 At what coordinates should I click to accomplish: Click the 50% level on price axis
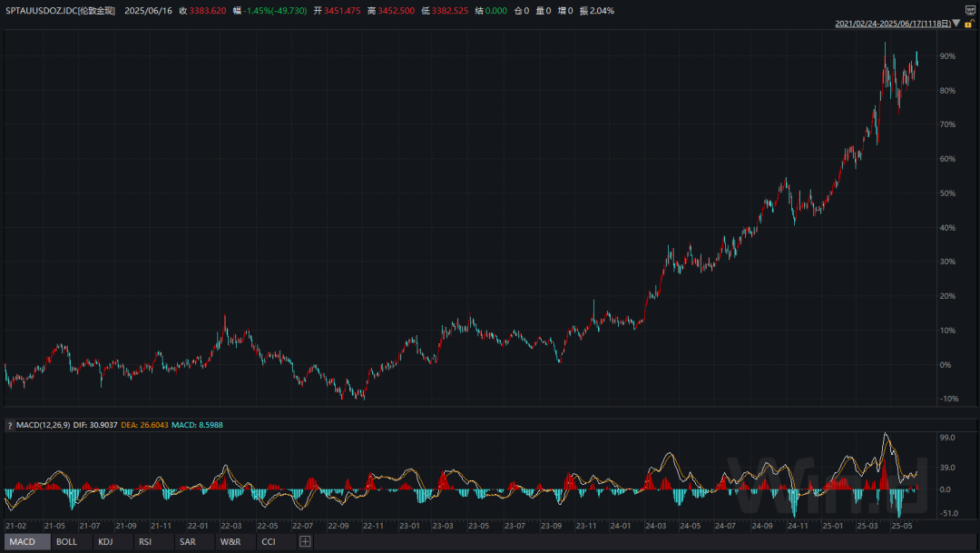click(x=948, y=193)
